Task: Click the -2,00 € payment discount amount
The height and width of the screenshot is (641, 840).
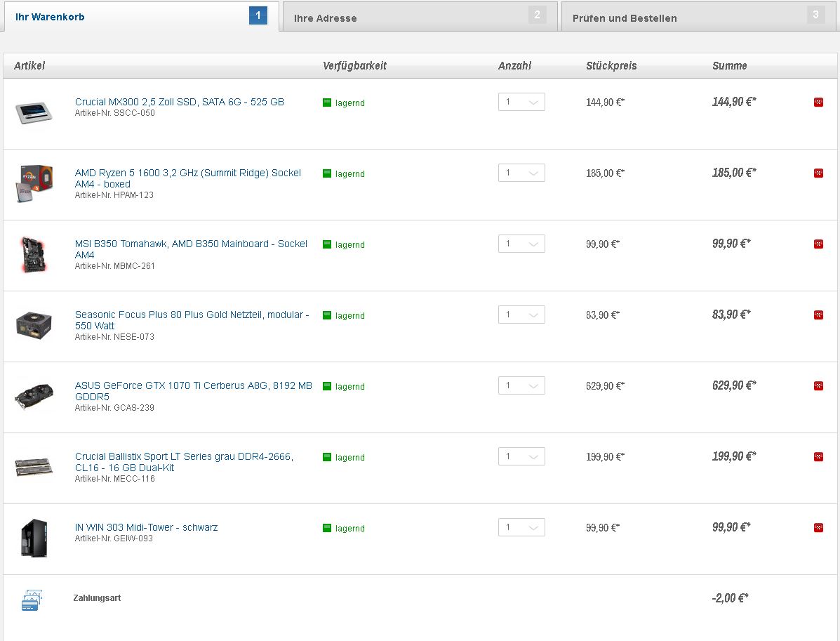Action: (730, 598)
